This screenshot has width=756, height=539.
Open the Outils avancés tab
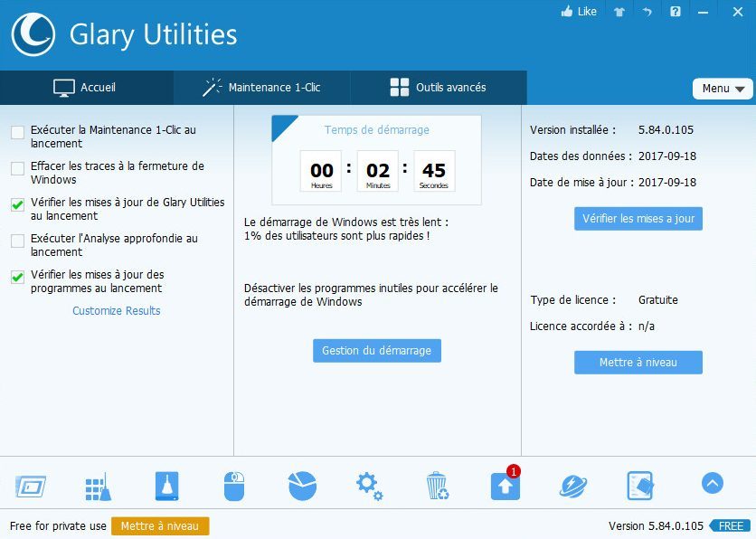click(438, 88)
